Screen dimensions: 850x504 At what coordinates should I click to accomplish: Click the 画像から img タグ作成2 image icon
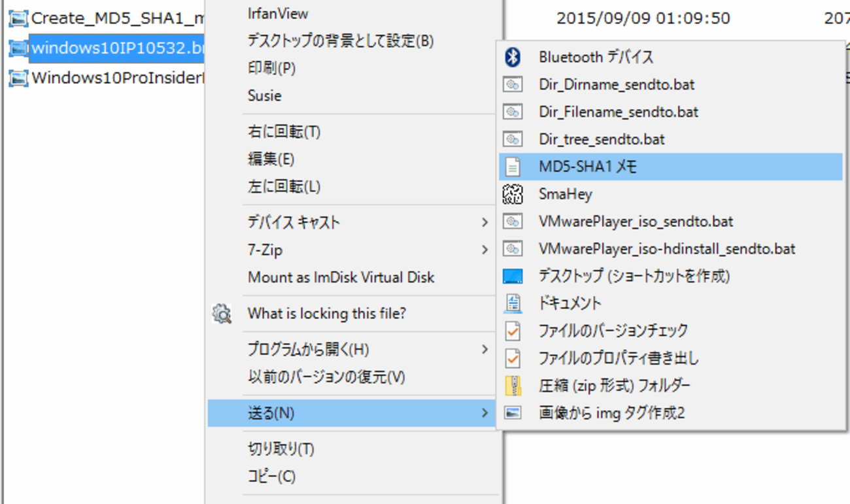[x=513, y=413]
